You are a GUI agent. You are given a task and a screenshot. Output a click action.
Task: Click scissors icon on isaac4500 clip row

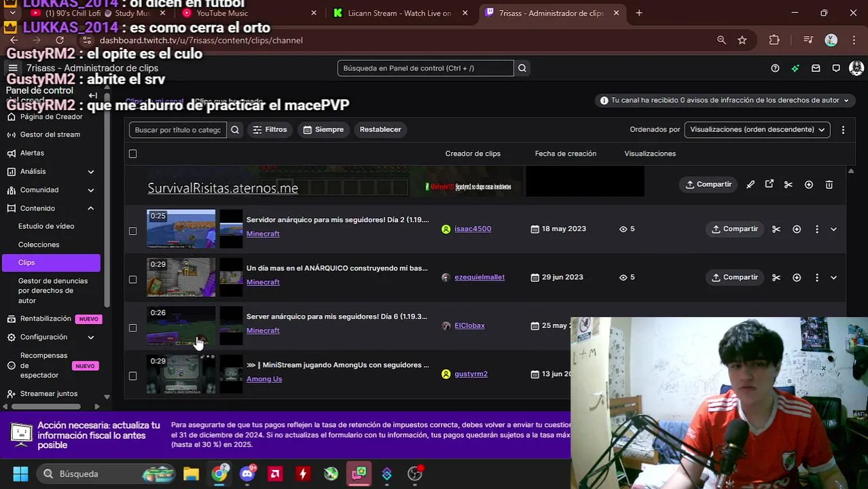pos(776,230)
